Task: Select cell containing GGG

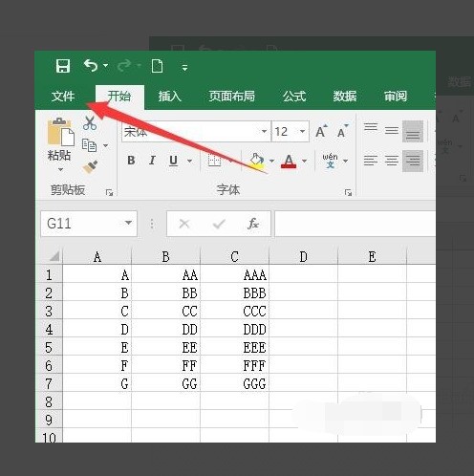Action: pos(235,383)
